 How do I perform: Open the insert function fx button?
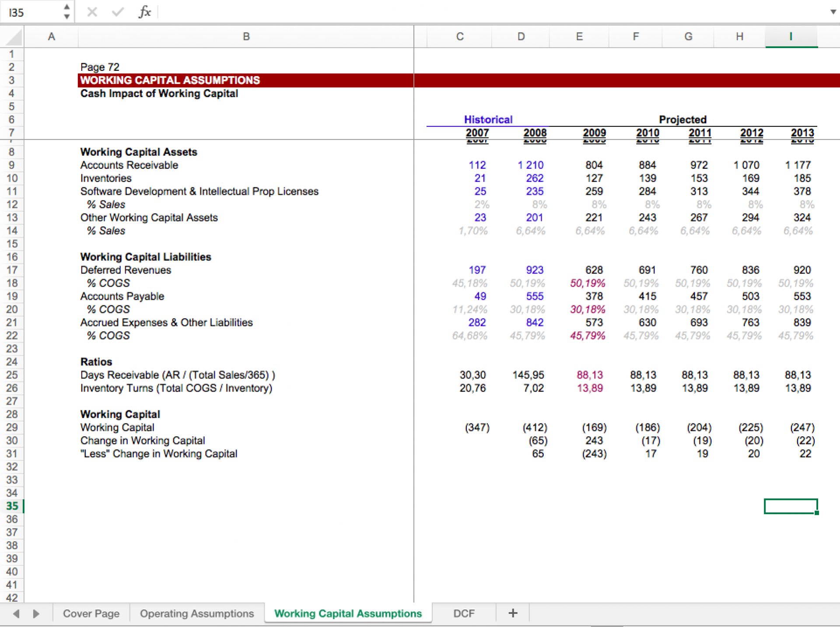pyautogui.click(x=144, y=12)
